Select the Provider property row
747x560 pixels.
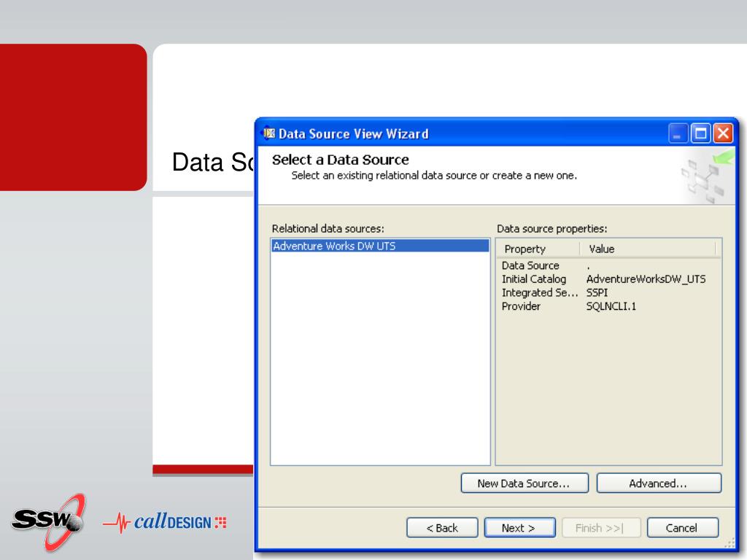pyautogui.click(x=608, y=306)
